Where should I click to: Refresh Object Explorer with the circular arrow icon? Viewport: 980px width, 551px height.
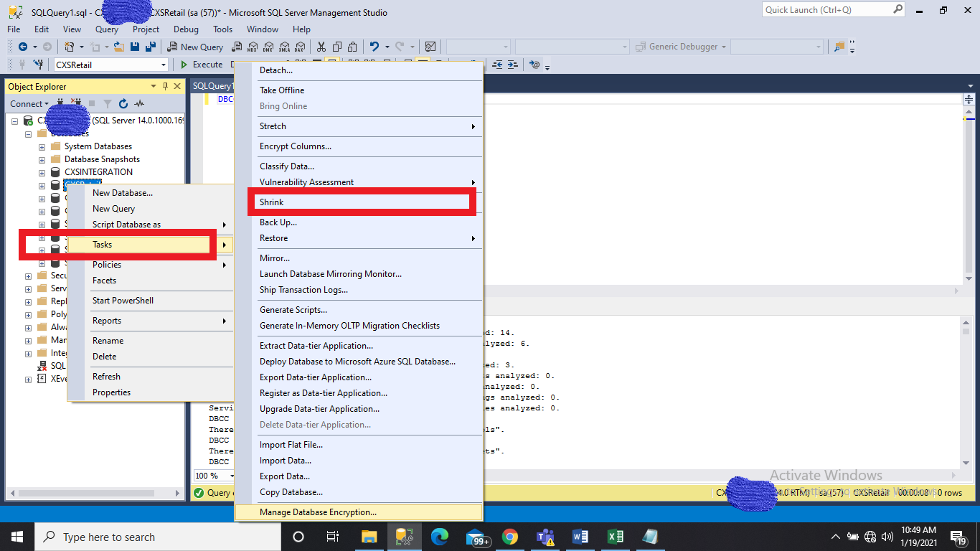pos(123,104)
